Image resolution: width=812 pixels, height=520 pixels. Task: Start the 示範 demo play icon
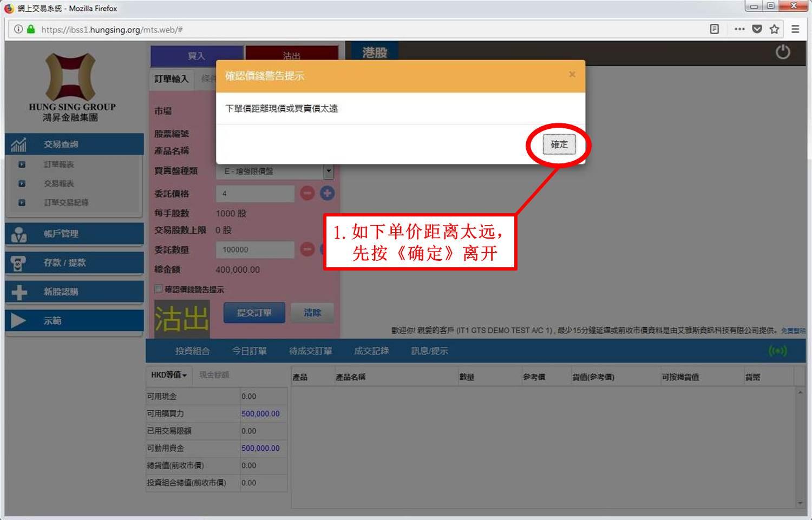(17, 320)
